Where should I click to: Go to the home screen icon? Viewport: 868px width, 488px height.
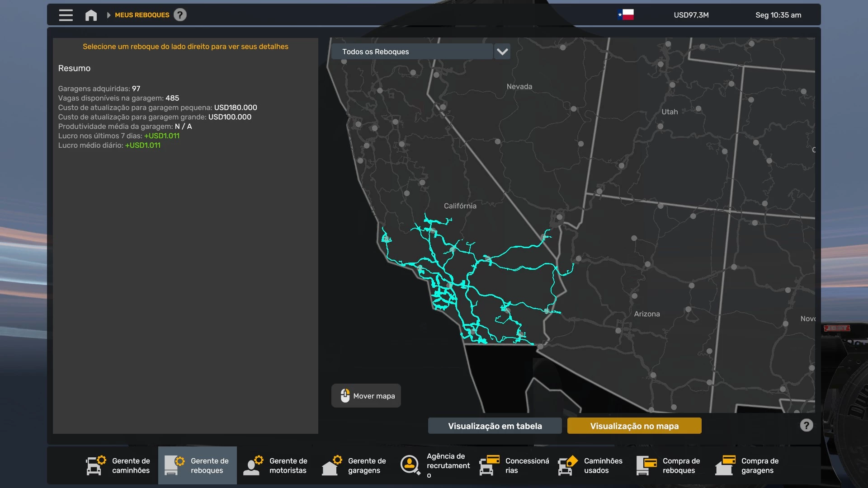(91, 15)
